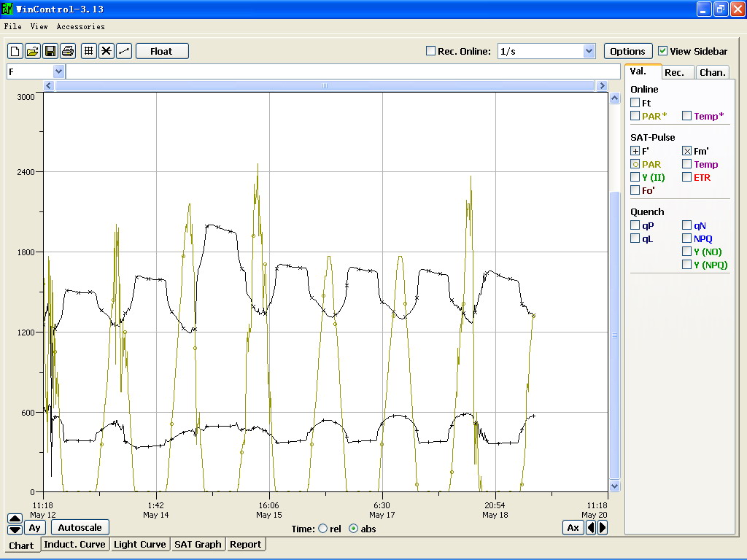Select the rel time radio button

(x=323, y=529)
